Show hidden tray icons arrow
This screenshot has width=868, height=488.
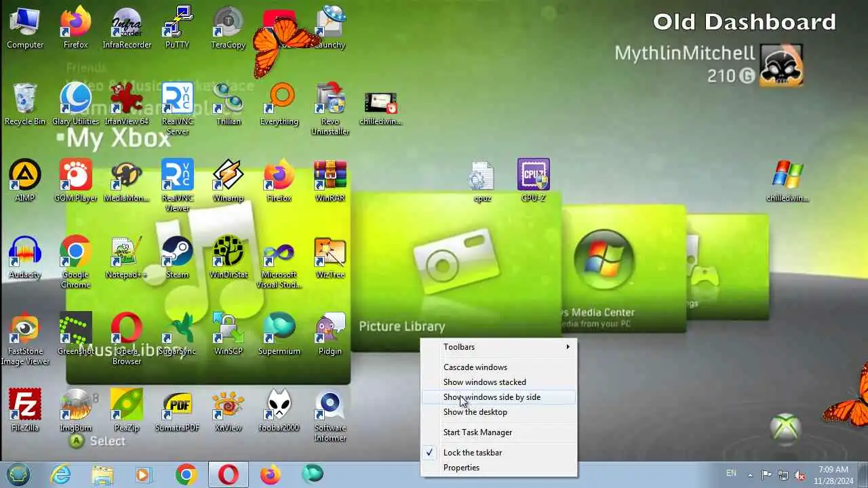750,474
